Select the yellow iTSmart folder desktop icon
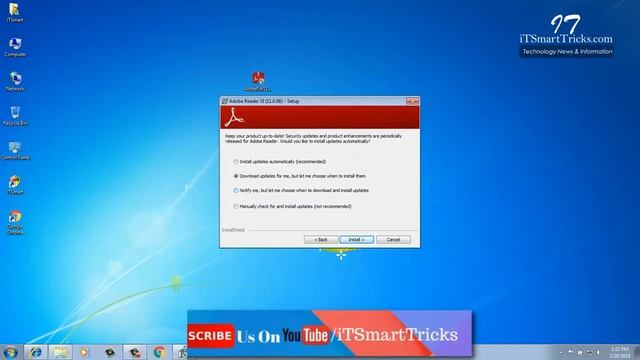 click(x=15, y=12)
